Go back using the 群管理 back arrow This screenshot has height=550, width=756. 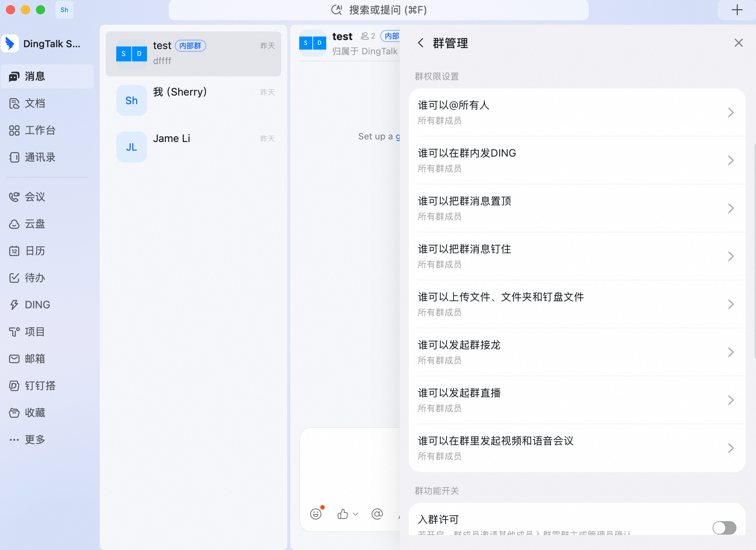point(421,43)
